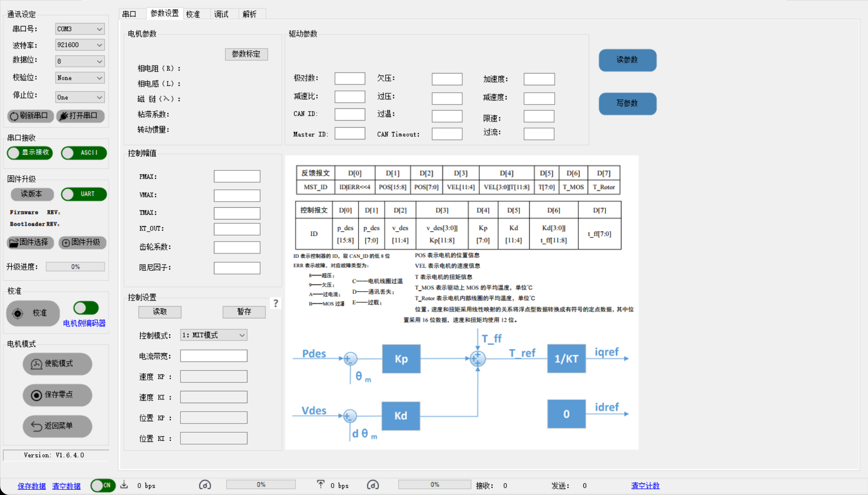Click the question mark help icon
868x495 pixels.
276,303
